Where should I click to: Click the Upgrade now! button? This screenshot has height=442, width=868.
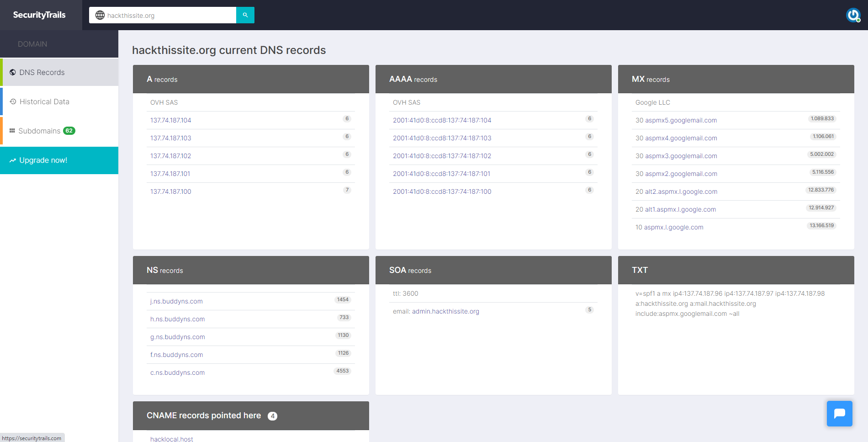[59, 160]
